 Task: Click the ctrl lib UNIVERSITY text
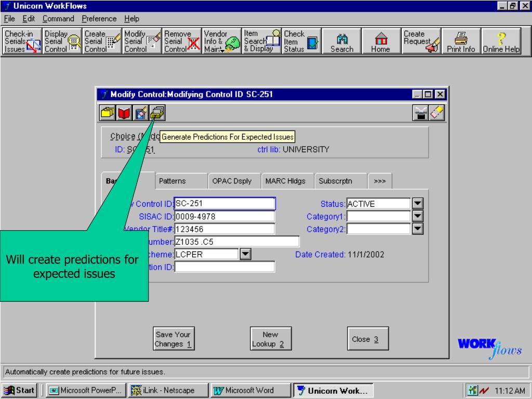(294, 150)
